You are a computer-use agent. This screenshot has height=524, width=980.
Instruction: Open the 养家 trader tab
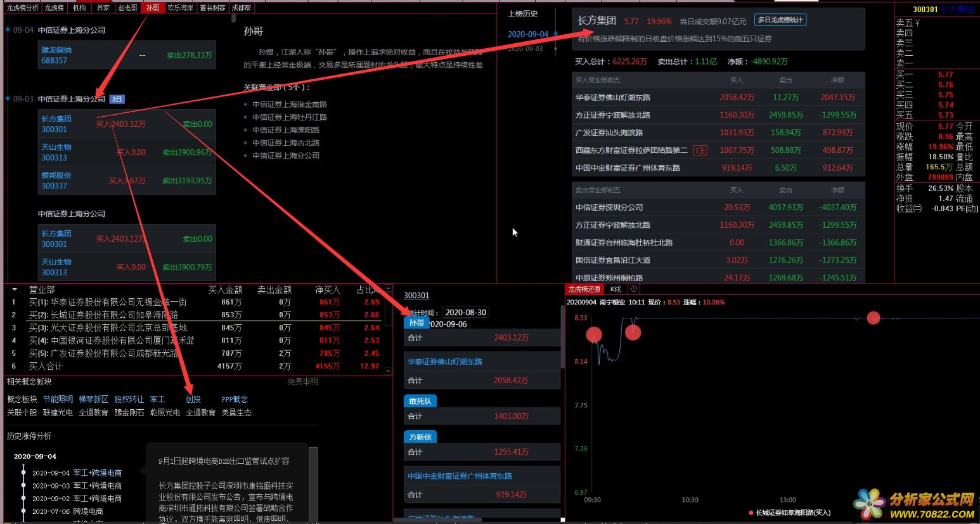tap(103, 8)
